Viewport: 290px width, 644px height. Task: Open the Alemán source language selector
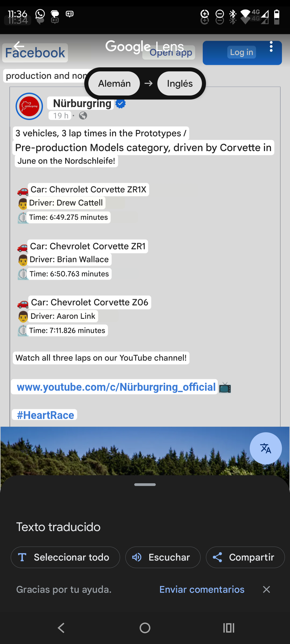(x=114, y=83)
